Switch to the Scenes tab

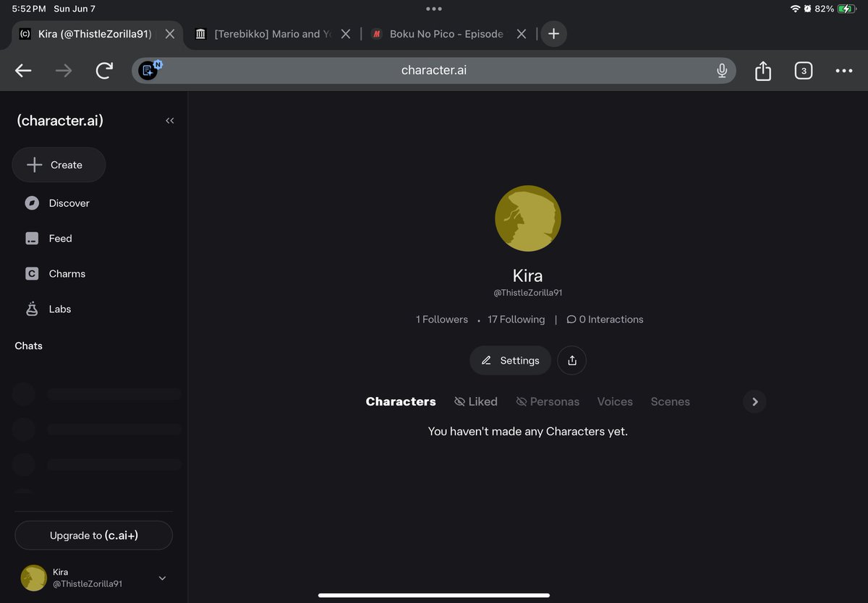click(671, 401)
